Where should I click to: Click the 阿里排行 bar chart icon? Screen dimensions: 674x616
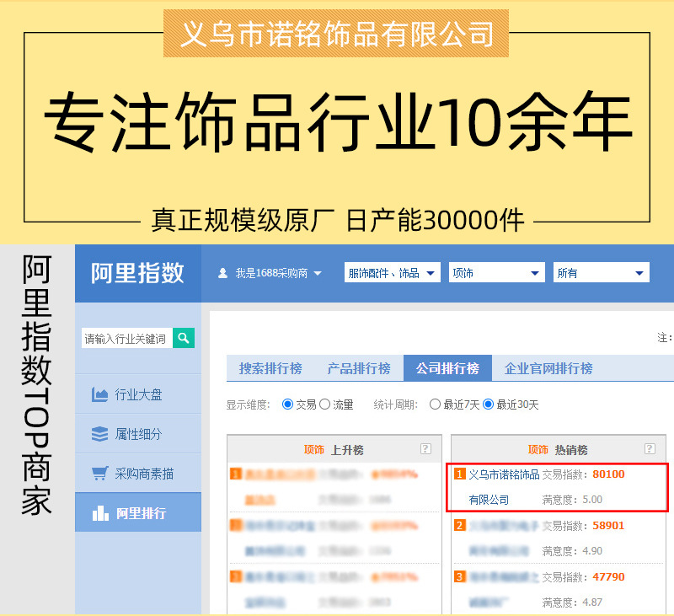pyautogui.click(x=100, y=513)
